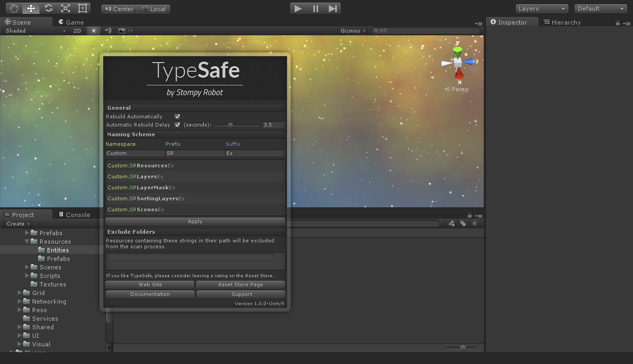The image size is (633, 364).
Task: Save search as favorite star icon
Action: click(x=475, y=223)
